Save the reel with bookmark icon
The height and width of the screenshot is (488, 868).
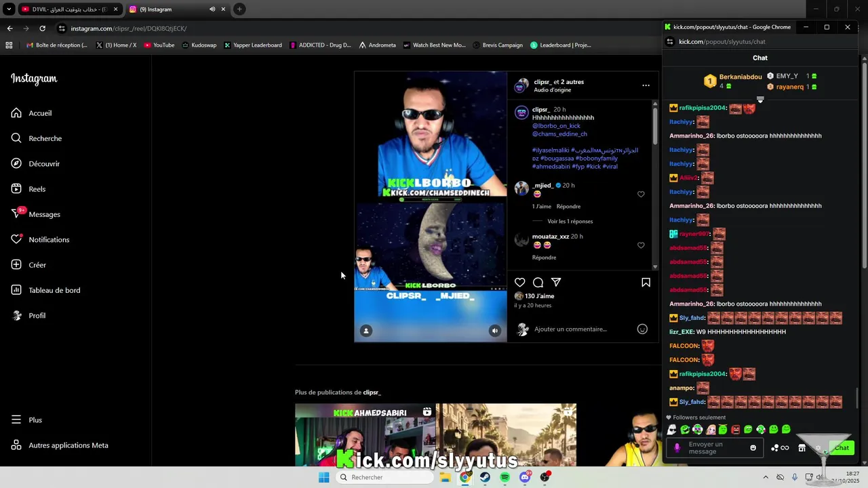click(646, 283)
